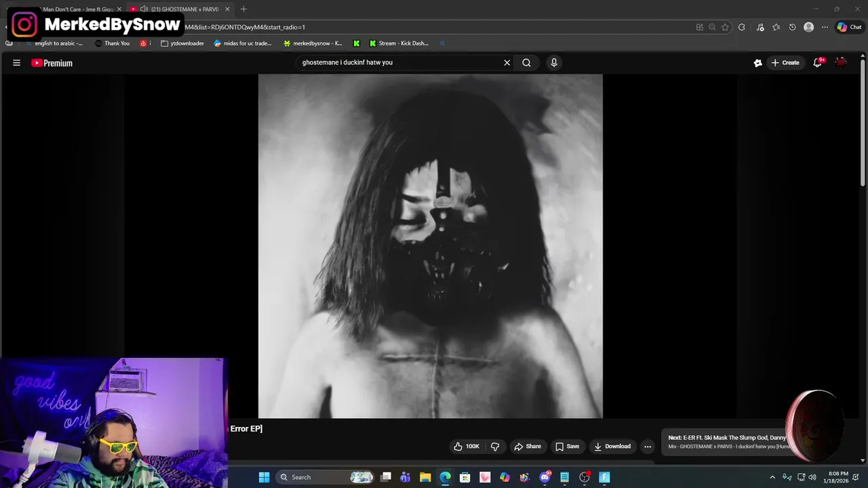
Task: Click the Next: E-ER up-next card
Action: (x=727, y=442)
